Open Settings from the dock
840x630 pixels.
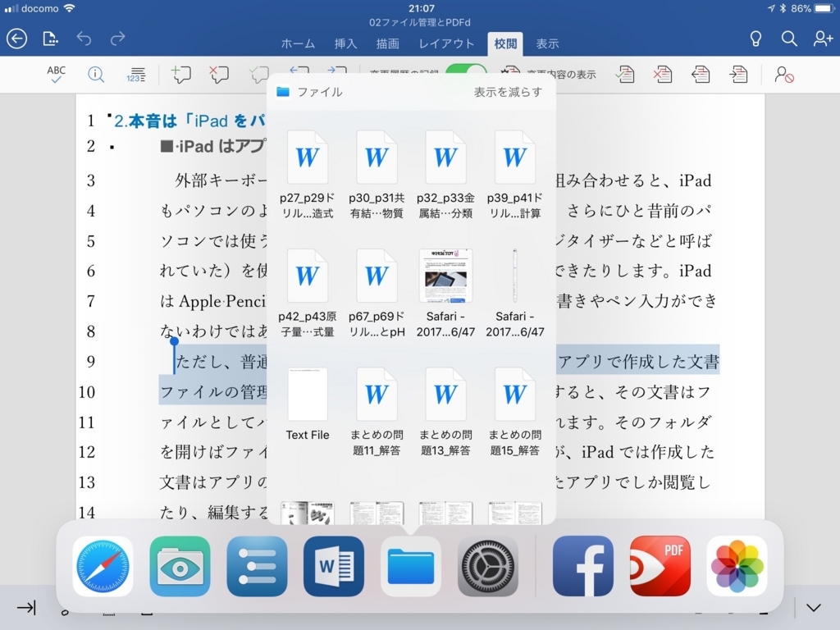pos(487,566)
